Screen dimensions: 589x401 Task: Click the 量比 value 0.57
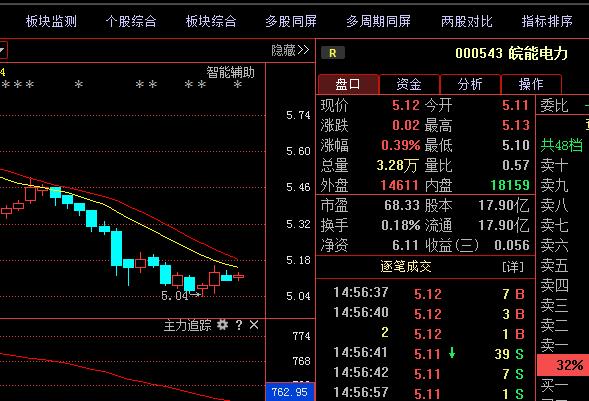click(x=515, y=165)
